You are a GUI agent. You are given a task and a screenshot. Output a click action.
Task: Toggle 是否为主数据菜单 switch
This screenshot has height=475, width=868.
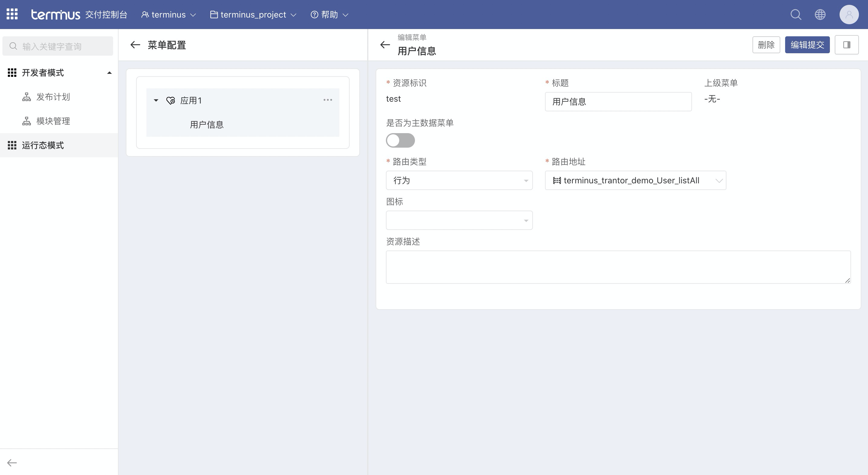click(400, 140)
